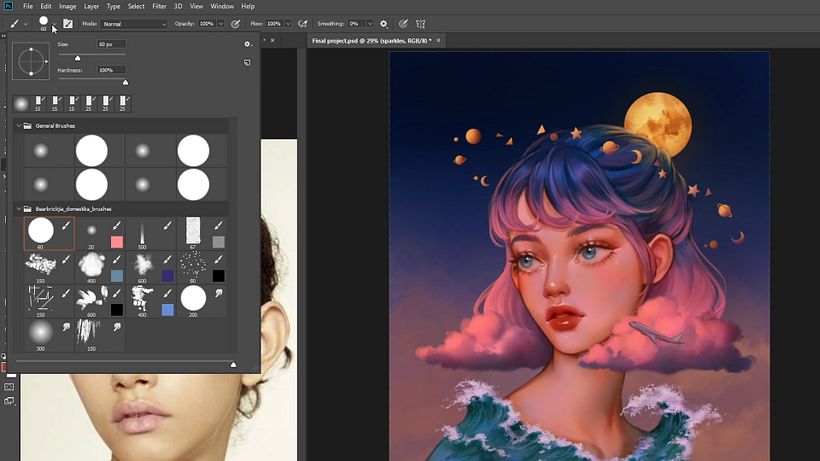Select the Final project.psd document tab
820x461 pixels.
point(371,40)
